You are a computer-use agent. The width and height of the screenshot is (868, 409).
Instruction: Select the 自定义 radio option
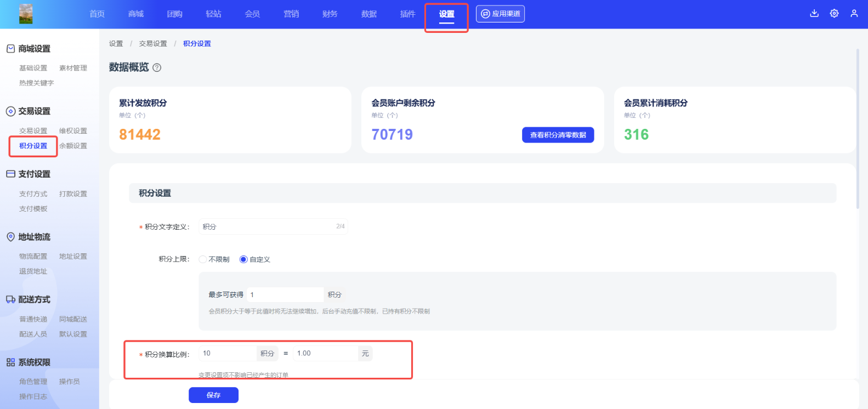pyautogui.click(x=243, y=259)
